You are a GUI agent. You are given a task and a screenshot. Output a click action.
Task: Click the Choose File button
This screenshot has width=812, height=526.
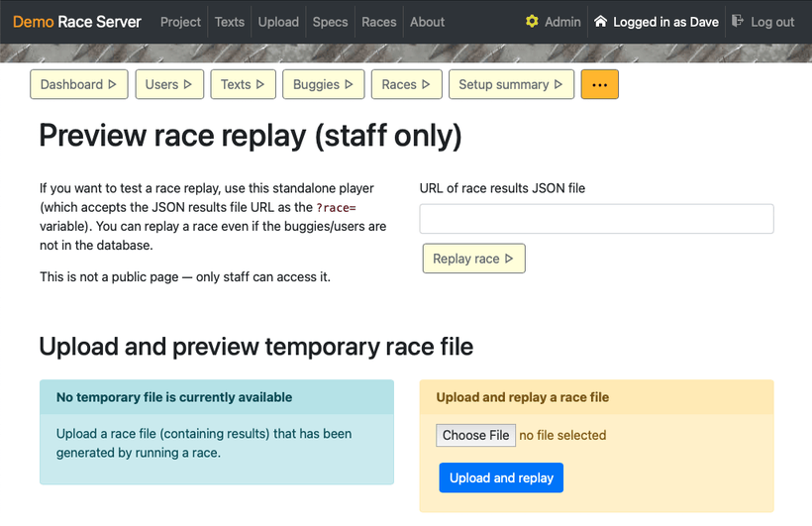click(475, 435)
